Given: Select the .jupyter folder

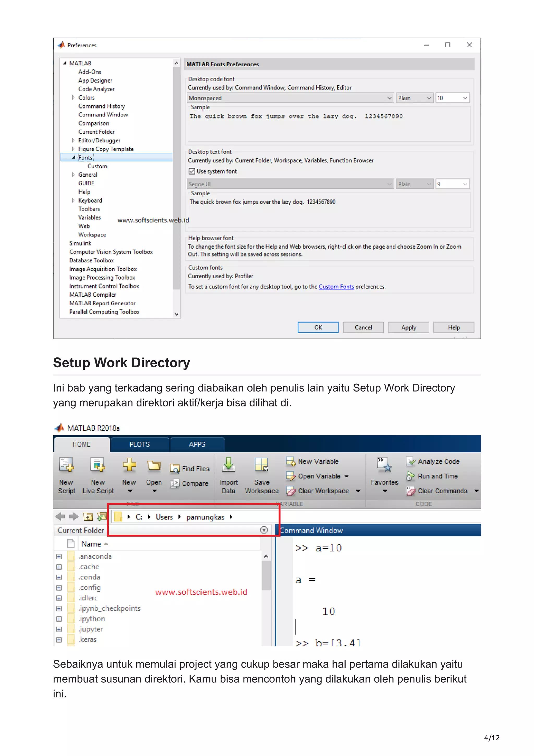Looking at the screenshot, I should 90,629.
